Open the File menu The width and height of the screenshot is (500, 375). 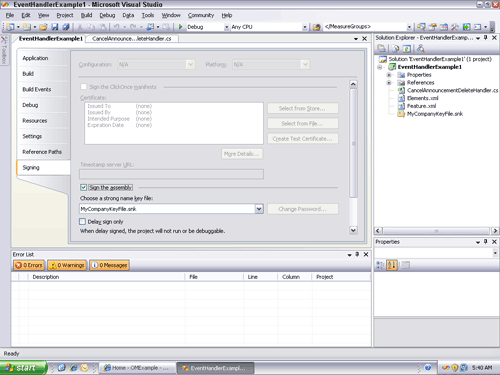coord(10,15)
